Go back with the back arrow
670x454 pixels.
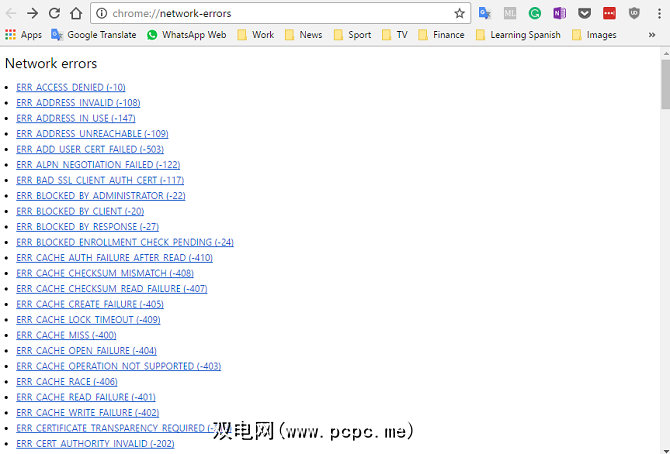click(x=11, y=13)
